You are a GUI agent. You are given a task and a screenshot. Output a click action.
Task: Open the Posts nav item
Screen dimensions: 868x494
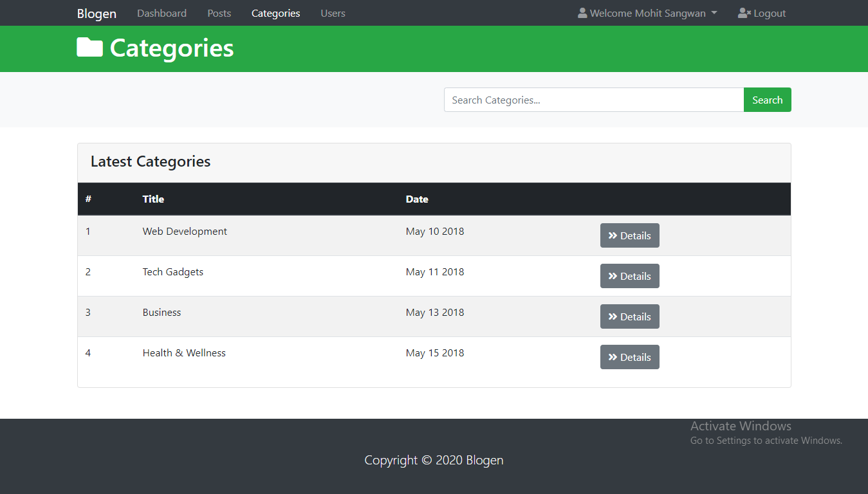[219, 13]
